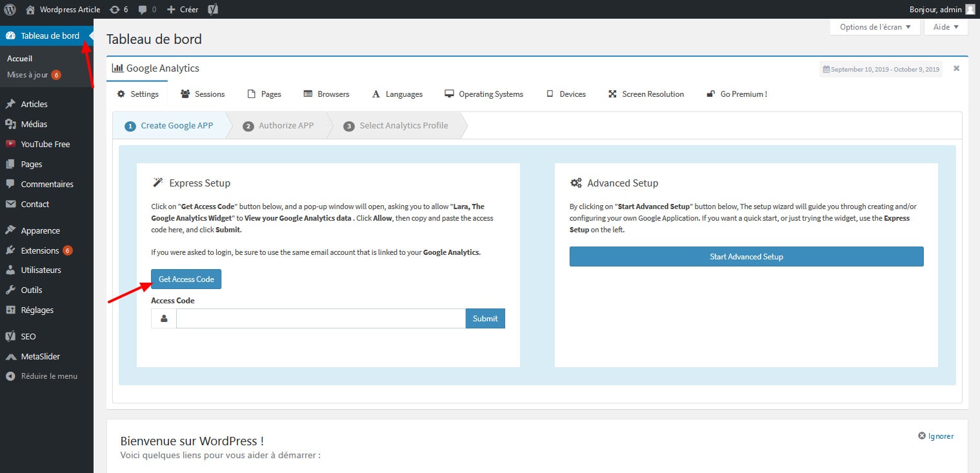Click the Advanced Setup gears icon
Image resolution: width=980 pixels, height=473 pixels.
[x=576, y=183]
